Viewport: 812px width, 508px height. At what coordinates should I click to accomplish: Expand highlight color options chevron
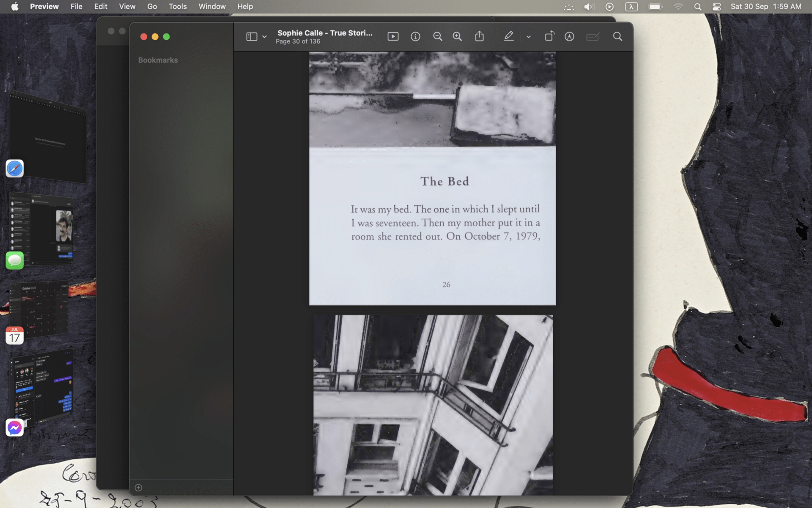(x=529, y=37)
